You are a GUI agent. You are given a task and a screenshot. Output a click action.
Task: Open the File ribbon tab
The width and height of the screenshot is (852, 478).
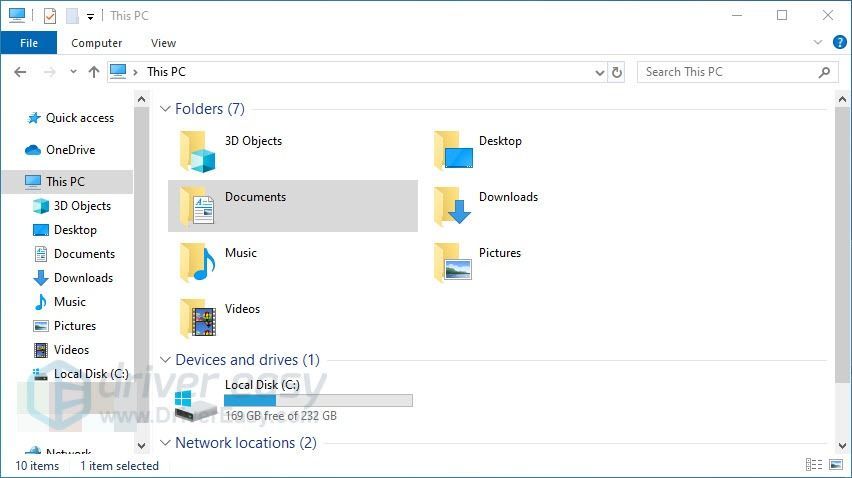pos(28,43)
